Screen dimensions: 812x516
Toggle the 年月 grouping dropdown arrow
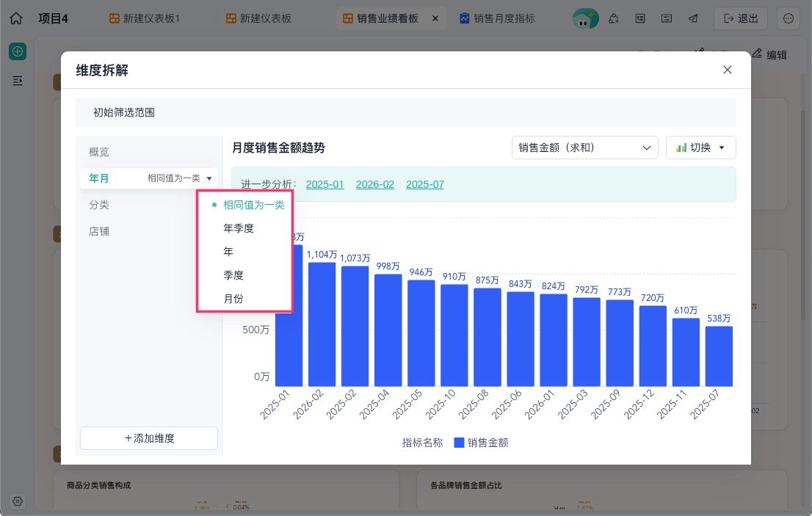click(209, 178)
